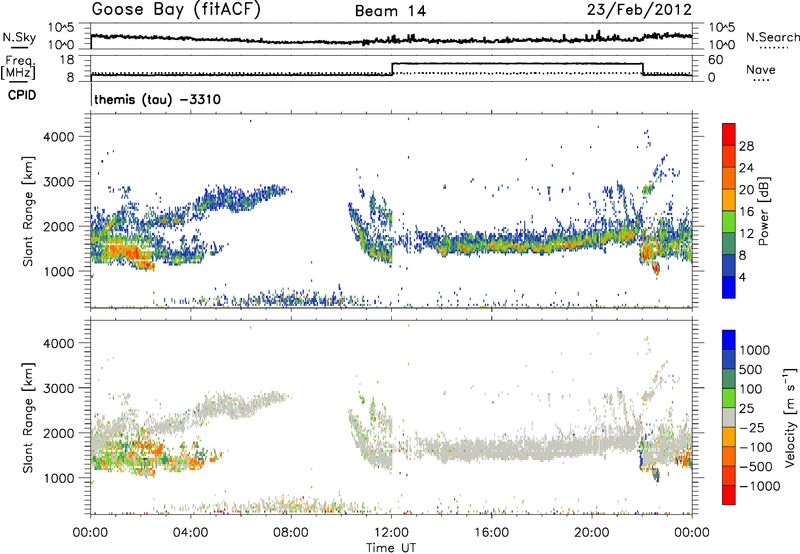The width and height of the screenshot is (800, 554).
Task: Click the orange velocity patch near 04:00
Action: tap(196, 463)
